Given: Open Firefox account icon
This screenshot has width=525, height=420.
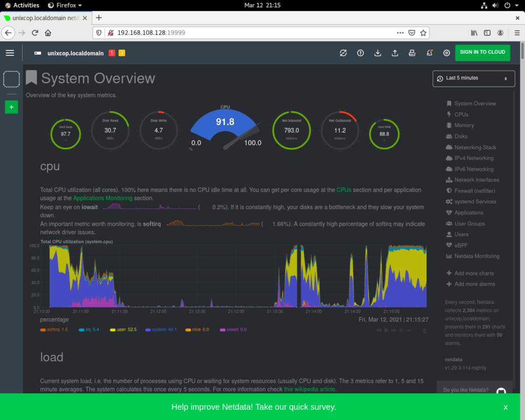Looking at the screenshot, I should pyautogui.click(x=500, y=33).
